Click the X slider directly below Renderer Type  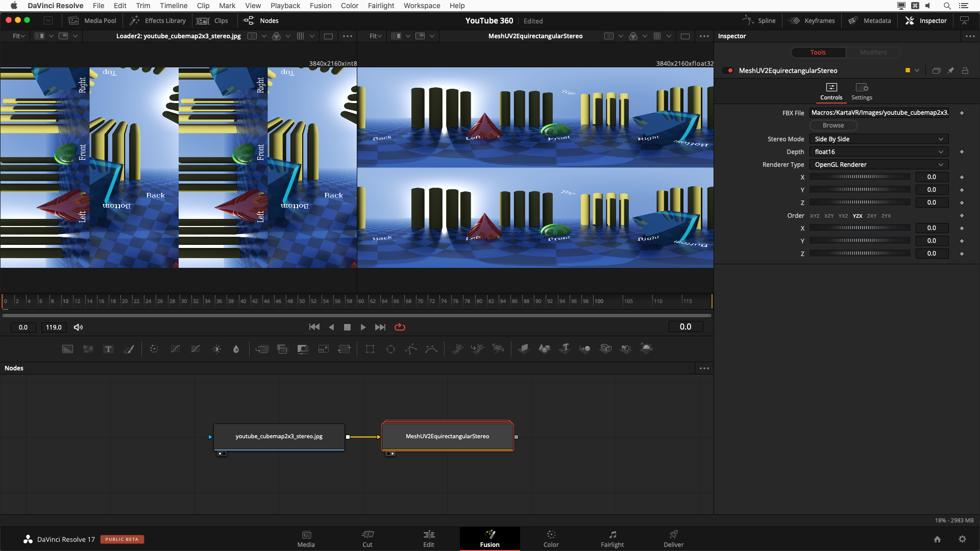860,177
